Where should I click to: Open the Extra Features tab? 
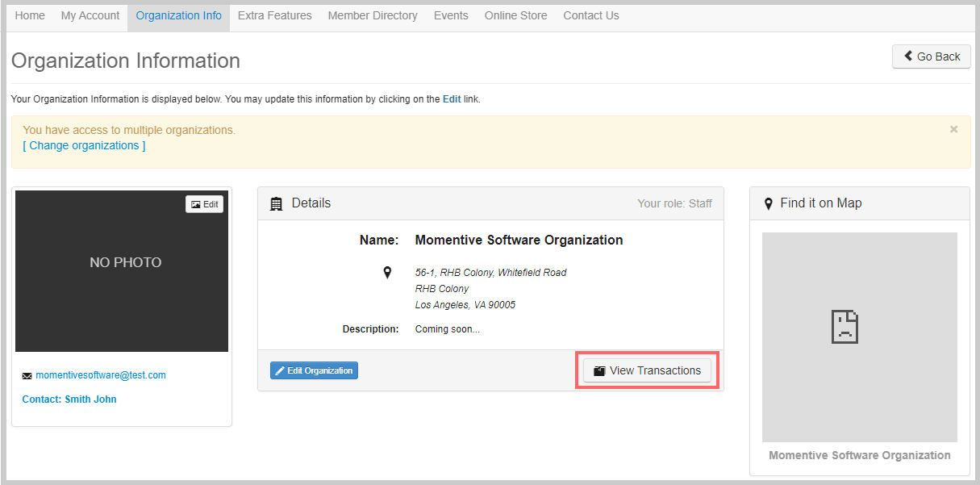[x=275, y=16]
